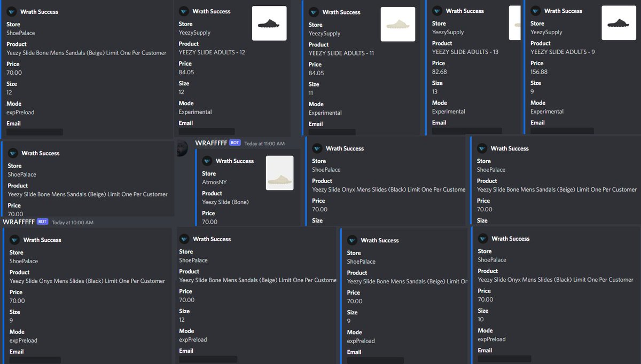Viewport: 641px width, 364px height.
Task: Click the Wrath logo in the AtmosNY success card
Action: click(x=207, y=161)
